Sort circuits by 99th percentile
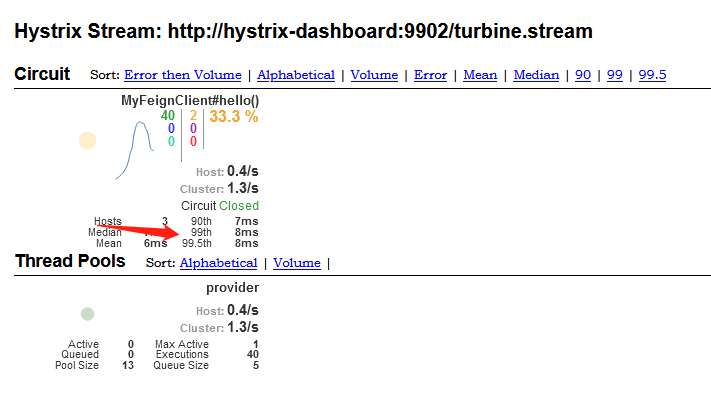 (614, 75)
